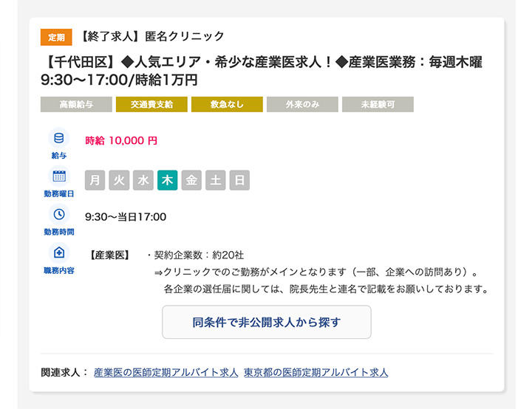
Task: Click the salary coin stack icon
Action: pyautogui.click(x=59, y=139)
